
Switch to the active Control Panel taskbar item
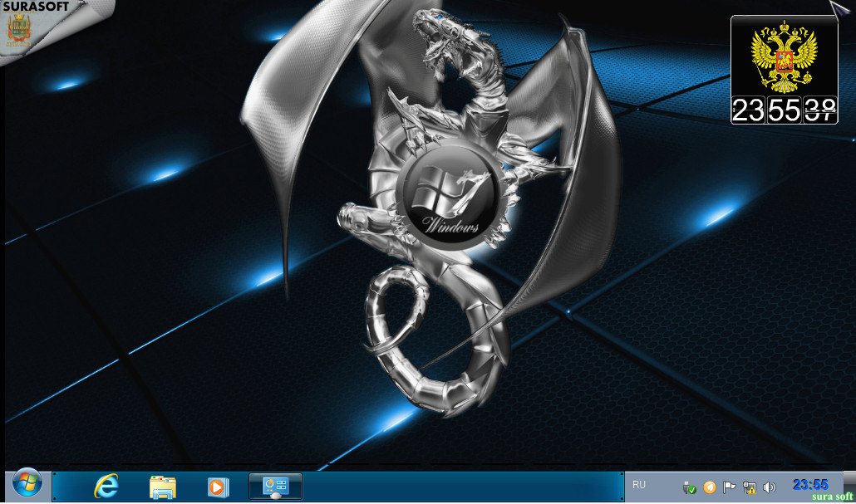coord(275,487)
